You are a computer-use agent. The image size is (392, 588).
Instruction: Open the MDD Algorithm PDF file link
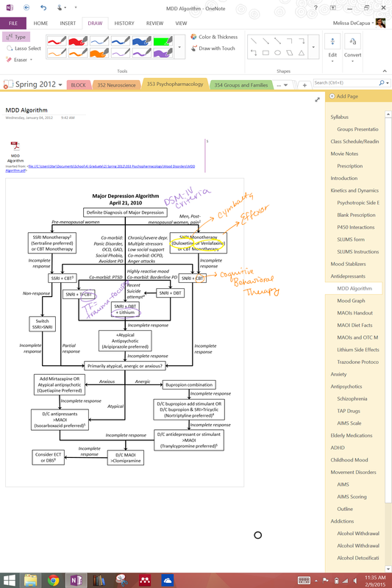point(100,168)
